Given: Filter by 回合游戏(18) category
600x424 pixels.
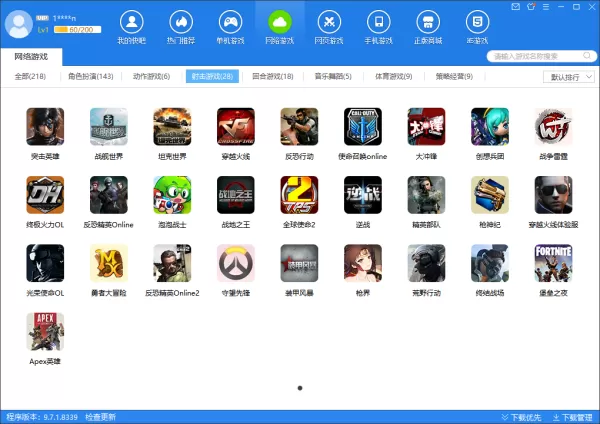Looking at the screenshot, I should coord(273,77).
